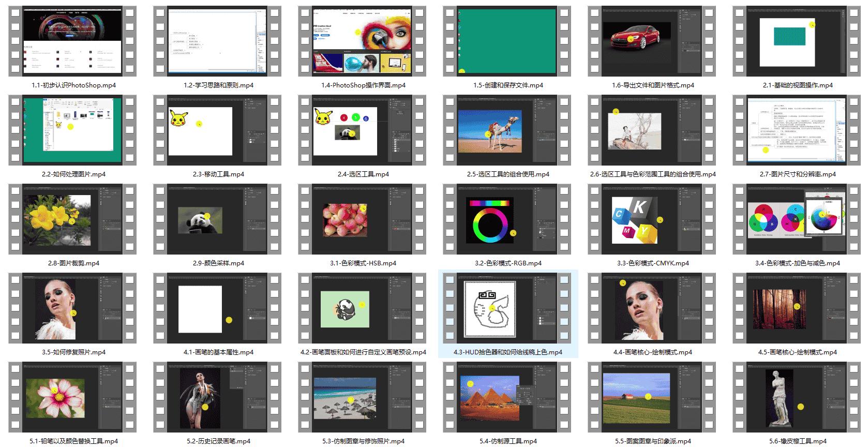Select the CMYK cubes video 3.3-色彩模式-CMYK.mp4
Viewport: 868px width, 447px height.
652,219
